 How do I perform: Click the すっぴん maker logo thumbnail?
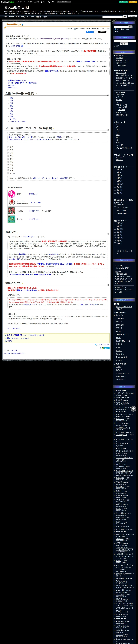(x=12, y=219)
